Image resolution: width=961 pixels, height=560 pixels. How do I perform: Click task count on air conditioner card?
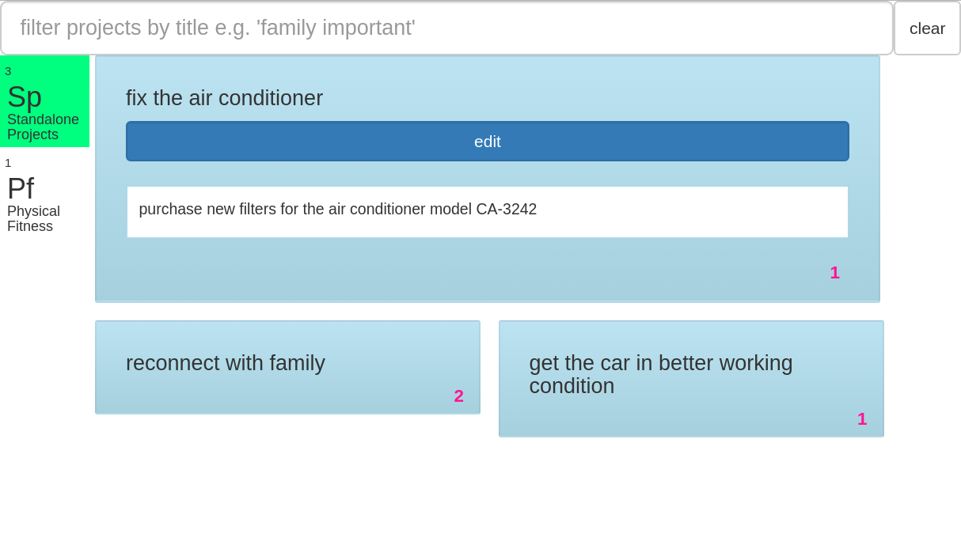click(834, 273)
